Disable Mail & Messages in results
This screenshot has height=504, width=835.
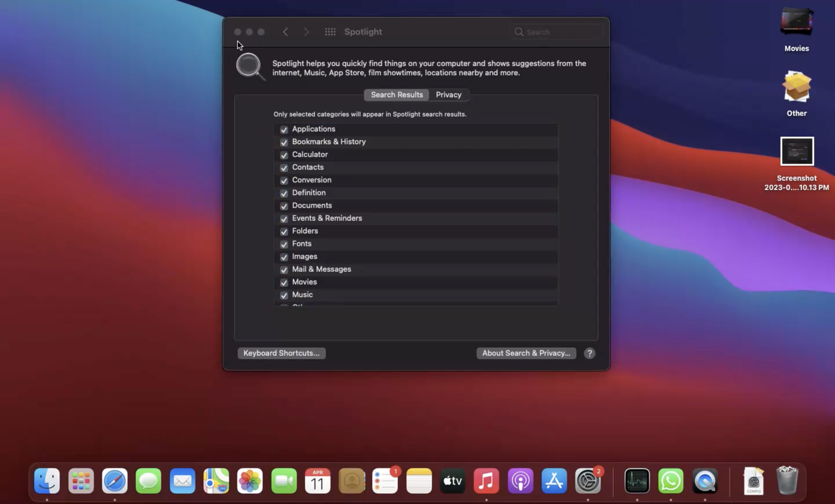pos(284,270)
